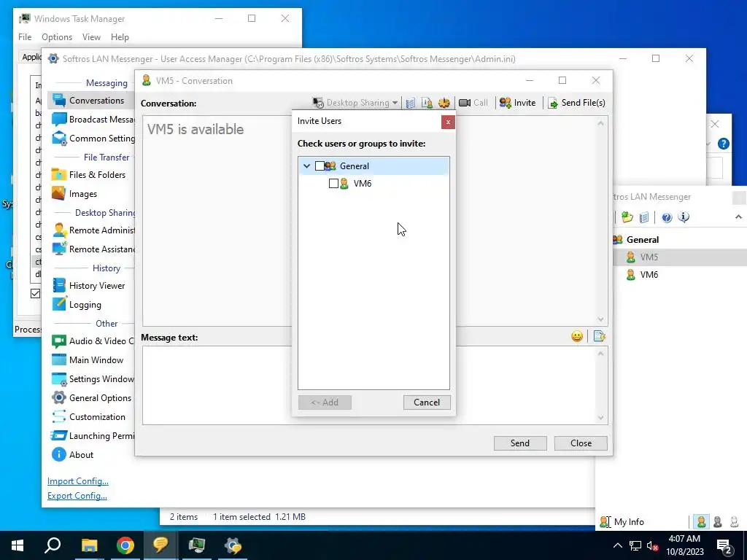This screenshot has width=747, height=560.
Task: Click the Cancel button in Invite Users
Action: pyautogui.click(x=426, y=402)
